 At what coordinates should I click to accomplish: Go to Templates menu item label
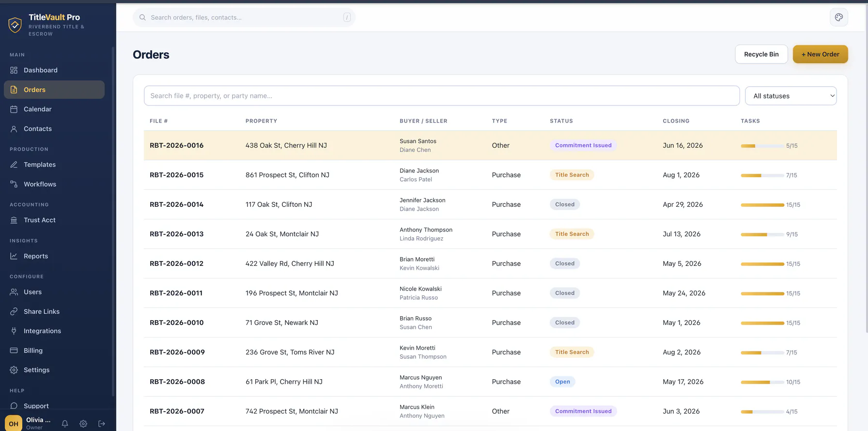40,165
